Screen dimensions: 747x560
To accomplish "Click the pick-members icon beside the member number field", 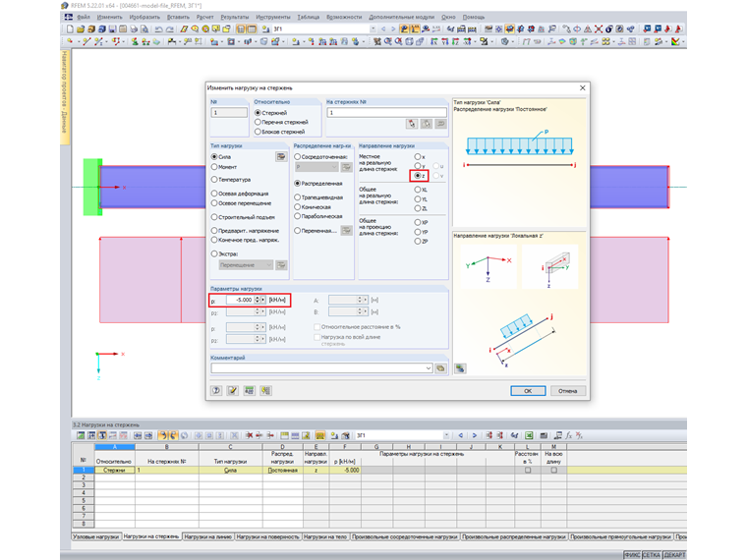I will click(412, 124).
